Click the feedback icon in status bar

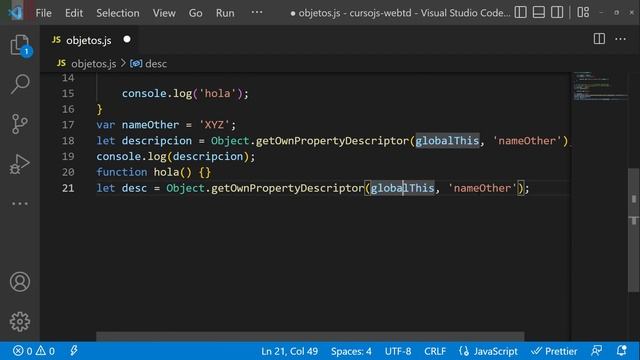(596, 351)
